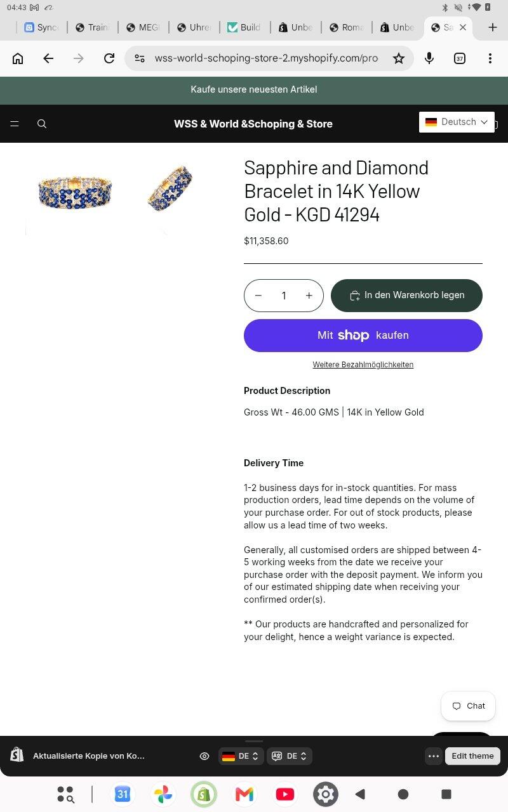508x812 pixels.
Task: Switch to the MEG browser tab
Action: tap(143, 27)
